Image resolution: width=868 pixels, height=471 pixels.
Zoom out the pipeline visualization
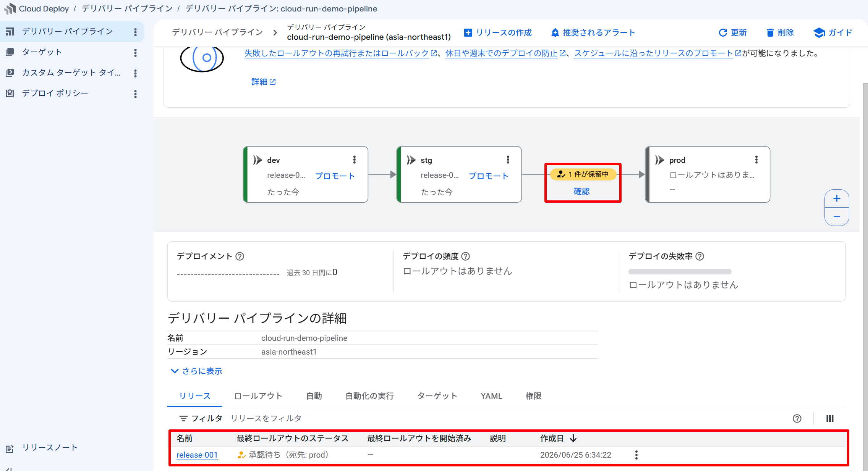837,217
